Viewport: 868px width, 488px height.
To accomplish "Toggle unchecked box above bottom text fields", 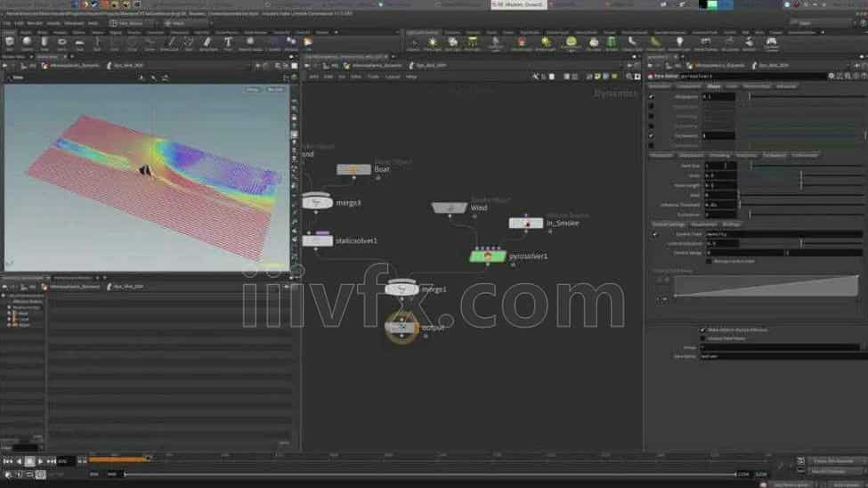I will point(702,338).
